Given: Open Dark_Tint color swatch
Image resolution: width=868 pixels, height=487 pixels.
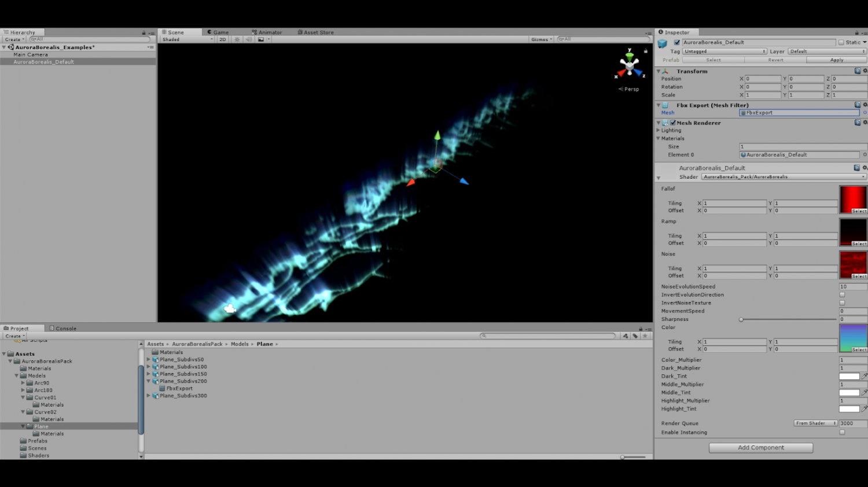Looking at the screenshot, I should point(849,376).
